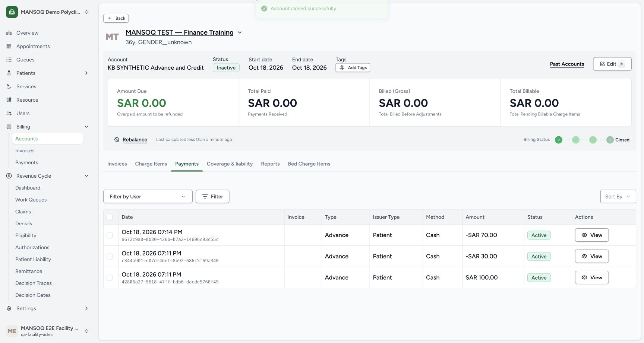
Task: Expand the Patients submenu chevron
Action: click(x=86, y=73)
